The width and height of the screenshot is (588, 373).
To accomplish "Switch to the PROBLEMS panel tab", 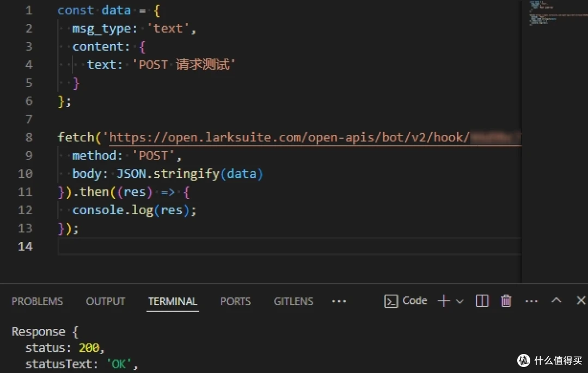I will [37, 301].
